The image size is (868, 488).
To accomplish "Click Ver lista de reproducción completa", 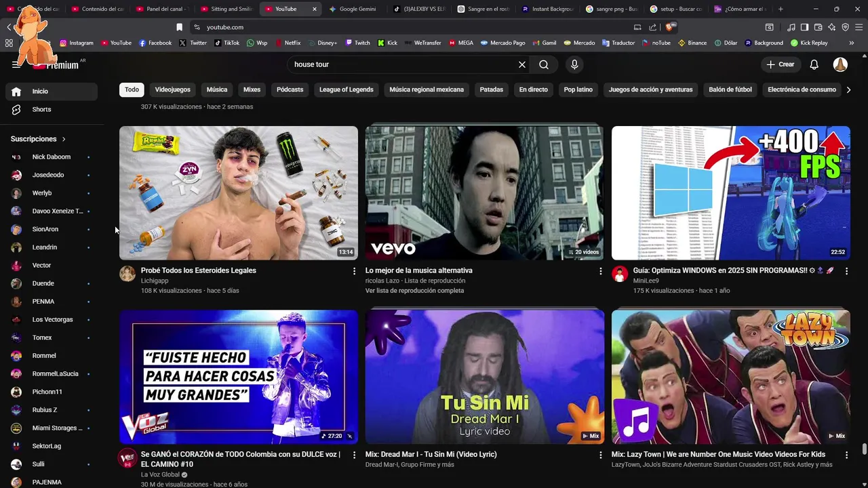I will pyautogui.click(x=414, y=291).
